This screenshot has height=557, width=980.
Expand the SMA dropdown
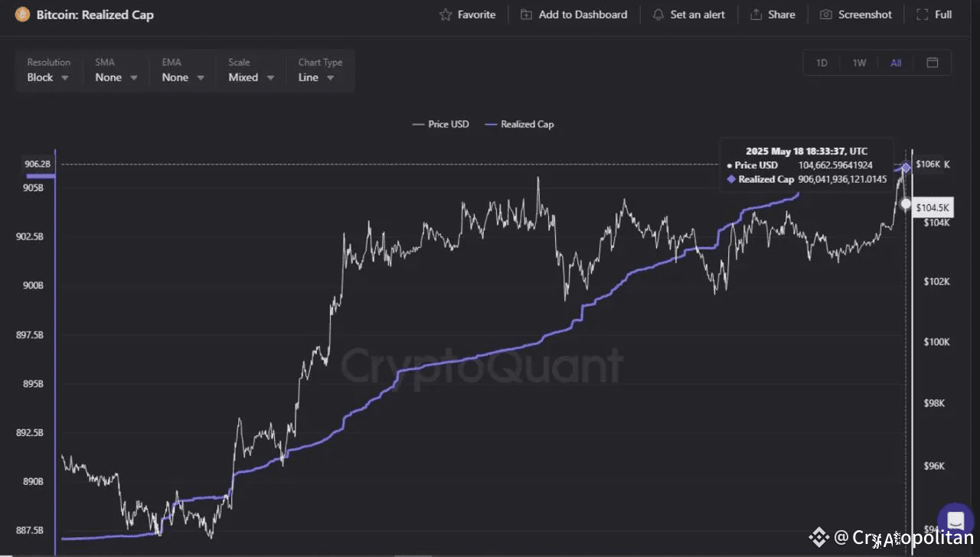115,77
